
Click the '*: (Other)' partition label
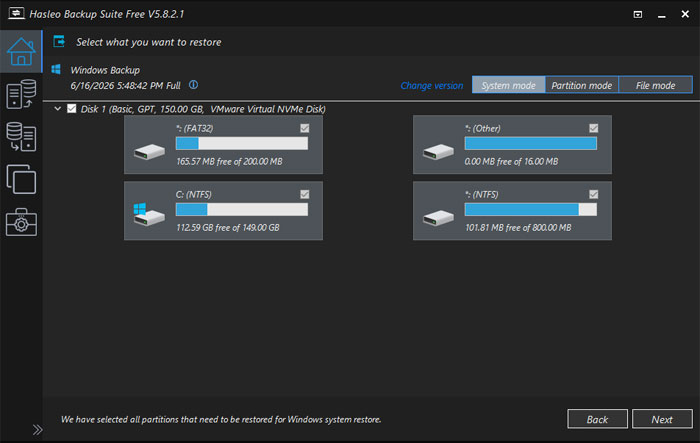coord(483,129)
